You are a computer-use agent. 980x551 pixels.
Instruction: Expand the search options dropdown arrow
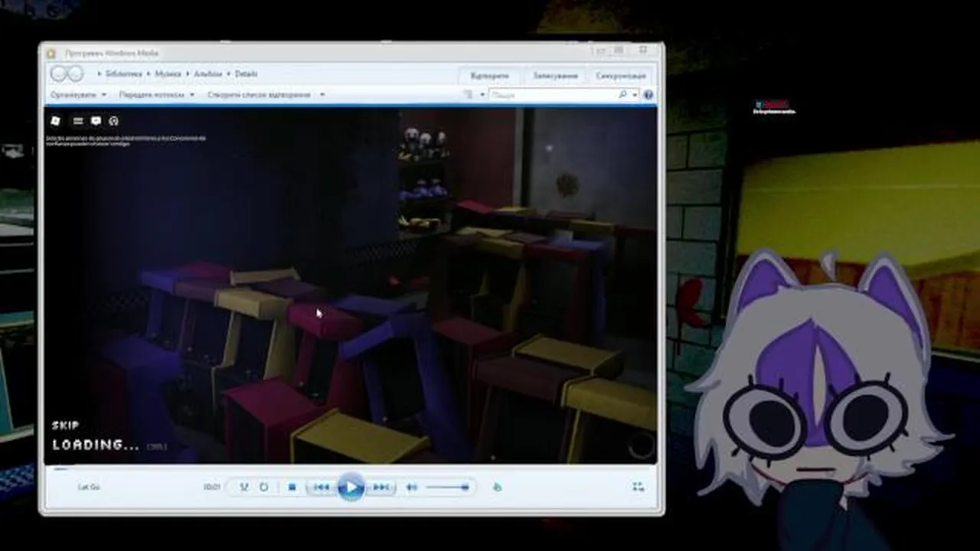pos(635,95)
